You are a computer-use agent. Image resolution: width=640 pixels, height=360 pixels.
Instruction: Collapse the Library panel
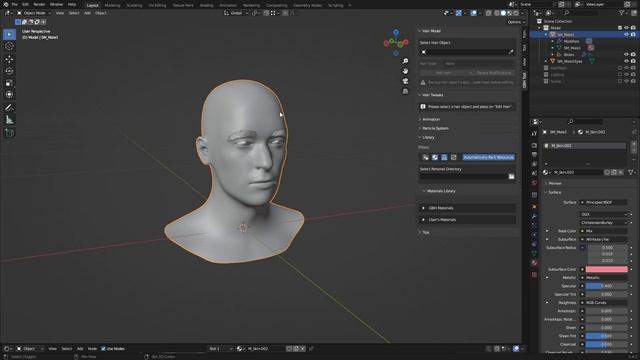click(x=428, y=138)
